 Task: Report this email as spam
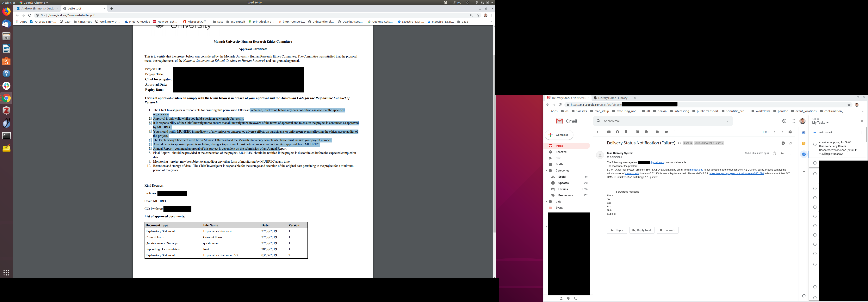[x=617, y=132]
